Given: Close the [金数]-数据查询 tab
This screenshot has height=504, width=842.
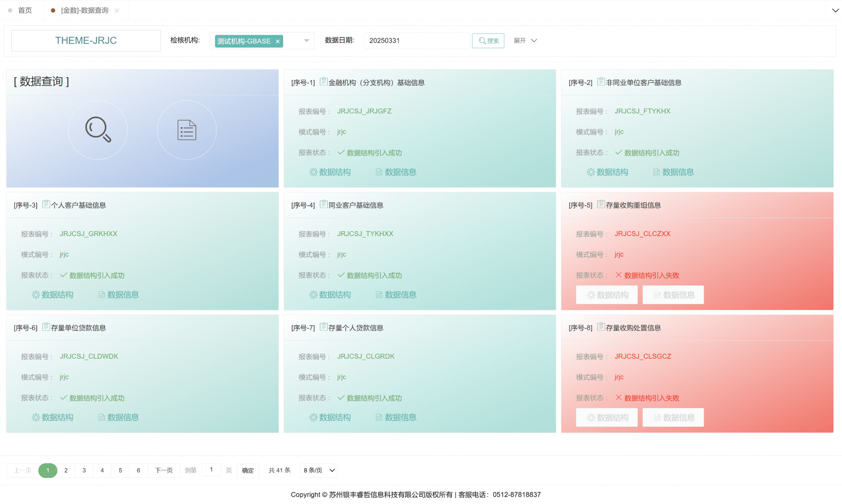Looking at the screenshot, I should (x=117, y=11).
